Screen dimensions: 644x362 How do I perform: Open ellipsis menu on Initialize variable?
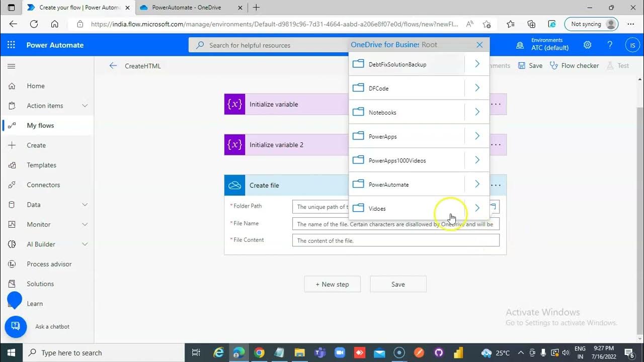[x=496, y=104]
